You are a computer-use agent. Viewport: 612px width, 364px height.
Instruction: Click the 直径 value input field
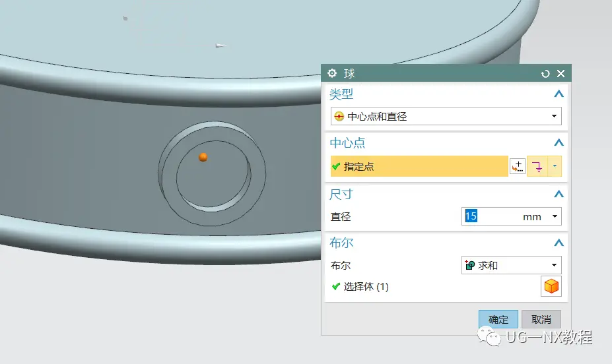[x=492, y=216]
